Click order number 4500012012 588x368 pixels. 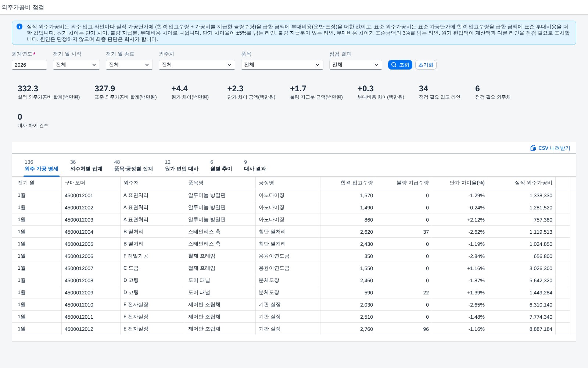pyautogui.click(x=79, y=329)
